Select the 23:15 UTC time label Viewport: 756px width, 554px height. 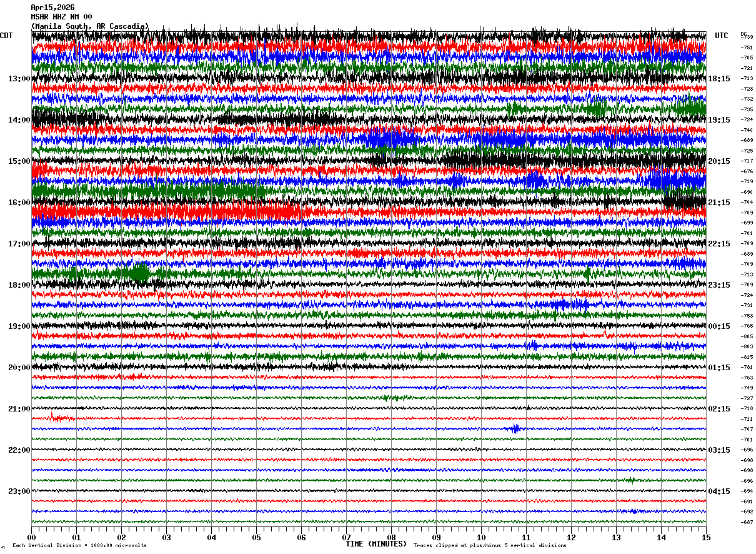click(x=719, y=285)
